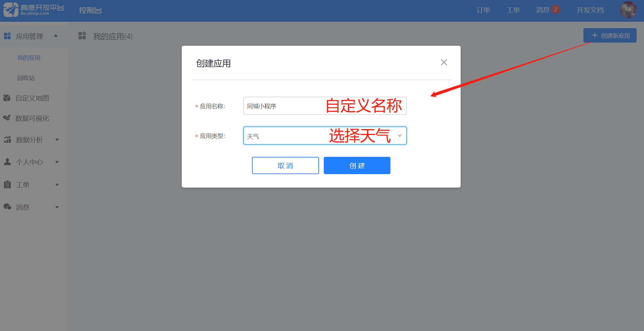Click the 应用管理 grid icon in sidebar
This screenshot has width=644, height=331.
pyautogui.click(x=7, y=36)
